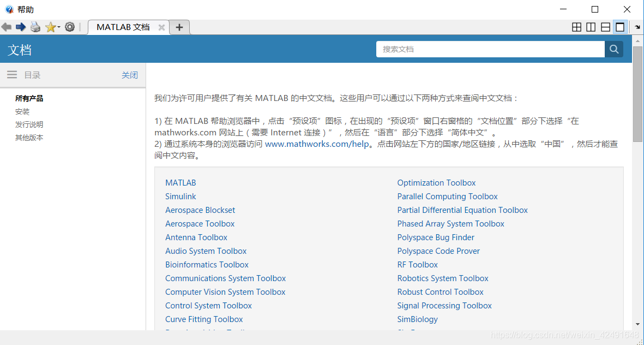Go back with the left arrow icon
The width and height of the screenshot is (644, 345).
[x=6, y=27]
